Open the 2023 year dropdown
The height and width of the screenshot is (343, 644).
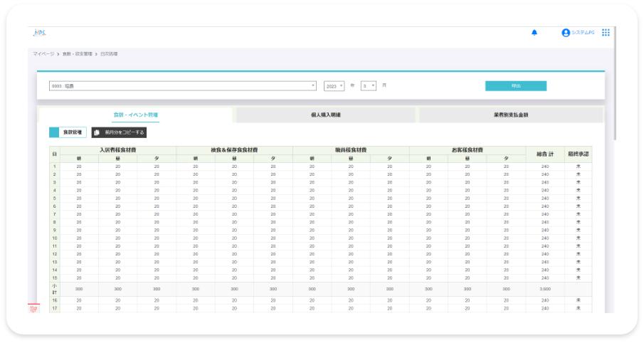pos(334,86)
